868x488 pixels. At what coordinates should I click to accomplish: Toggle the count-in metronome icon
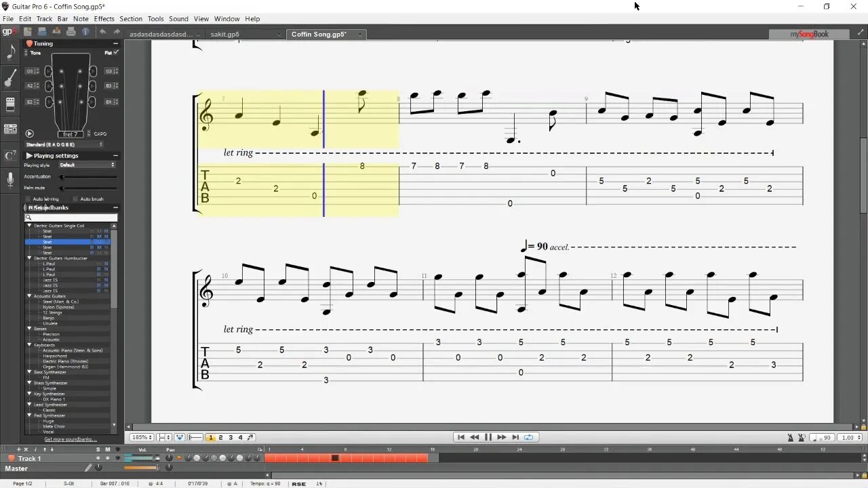[x=802, y=438]
